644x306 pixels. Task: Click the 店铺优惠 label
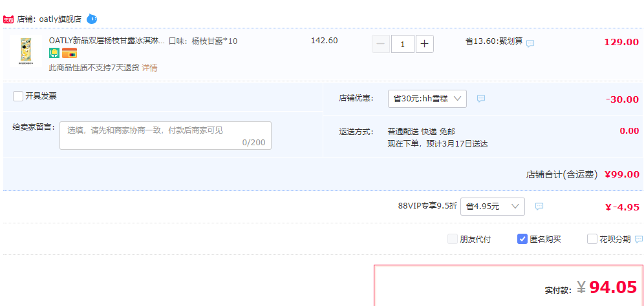click(356, 98)
